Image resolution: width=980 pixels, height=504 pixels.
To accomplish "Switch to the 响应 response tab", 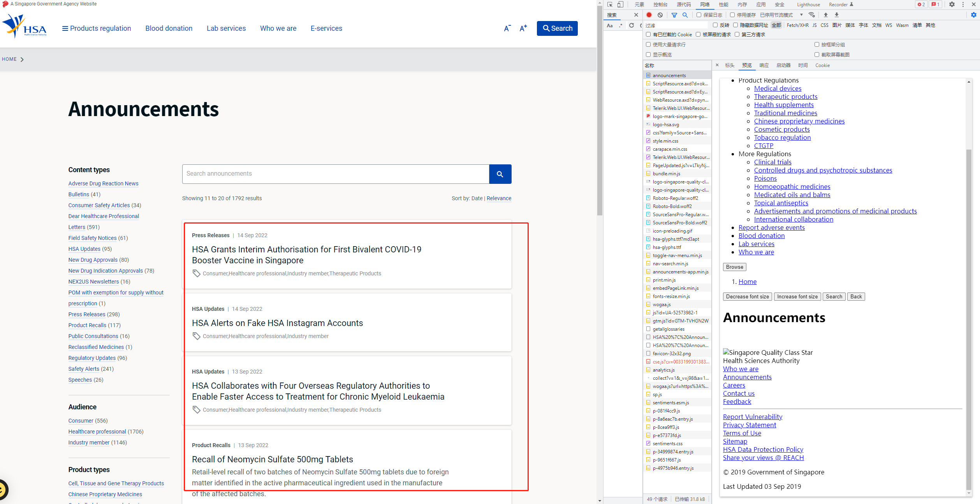I will point(764,65).
